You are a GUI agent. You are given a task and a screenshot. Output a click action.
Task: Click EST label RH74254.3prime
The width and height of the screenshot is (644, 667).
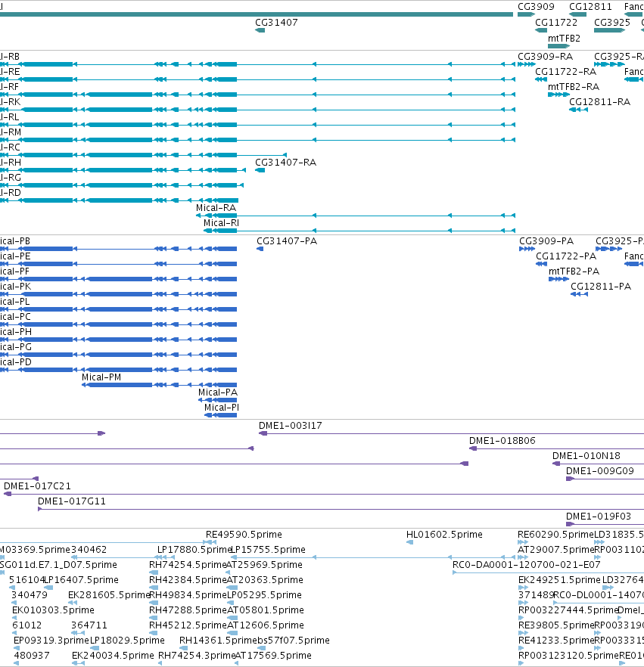tap(197, 656)
